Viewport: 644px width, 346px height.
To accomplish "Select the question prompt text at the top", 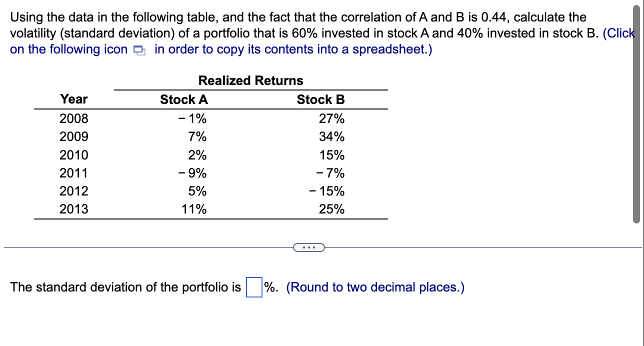I will [297, 17].
